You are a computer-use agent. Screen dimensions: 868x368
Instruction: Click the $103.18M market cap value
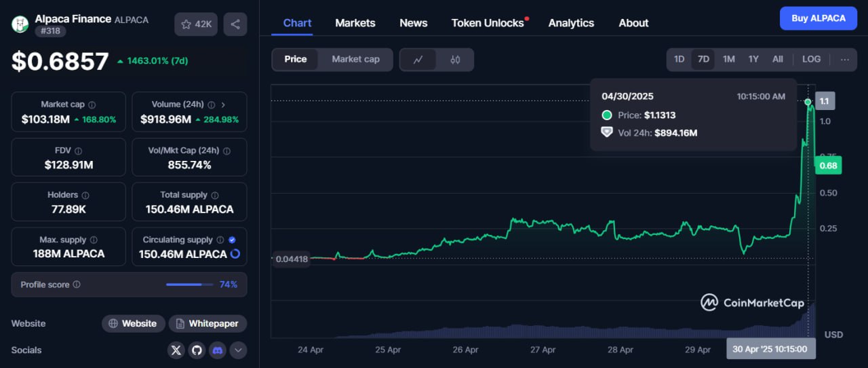(x=45, y=119)
